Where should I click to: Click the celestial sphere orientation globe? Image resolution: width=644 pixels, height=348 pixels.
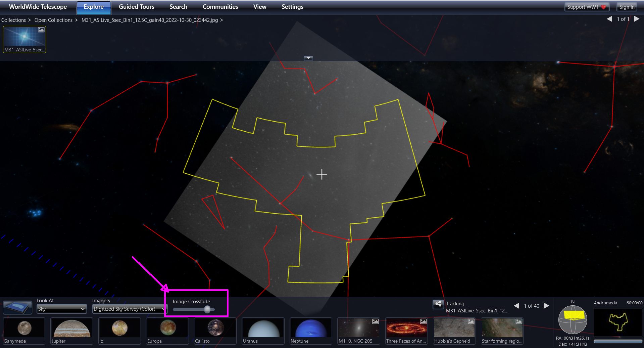573,319
